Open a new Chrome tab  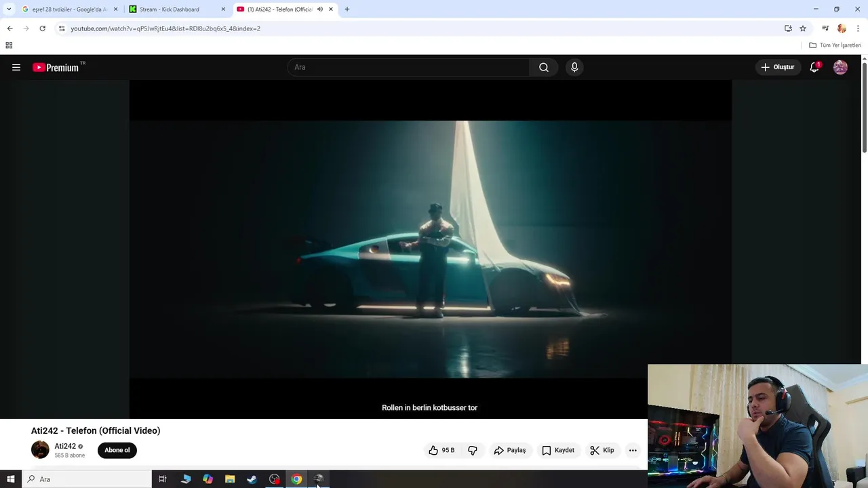pos(347,9)
